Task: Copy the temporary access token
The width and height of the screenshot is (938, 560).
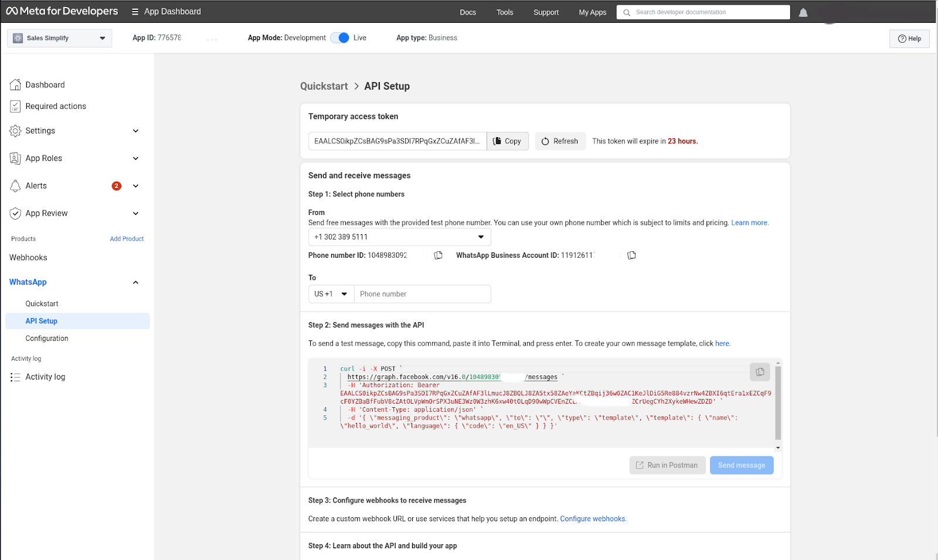Action: 507,141
